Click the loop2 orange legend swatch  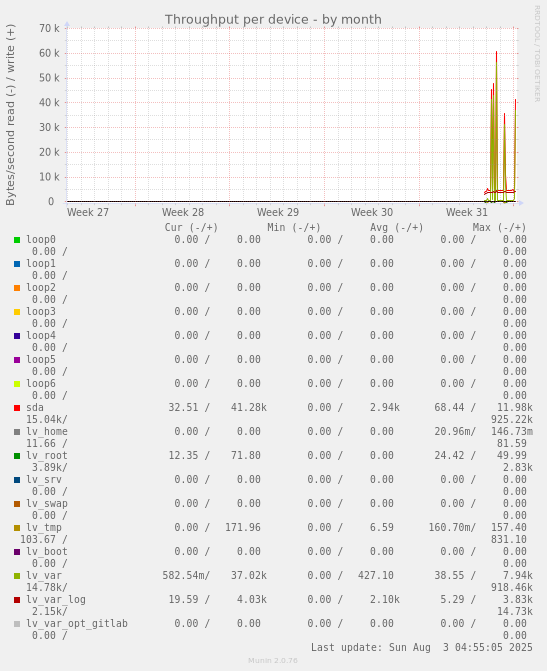click(x=17, y=288)
